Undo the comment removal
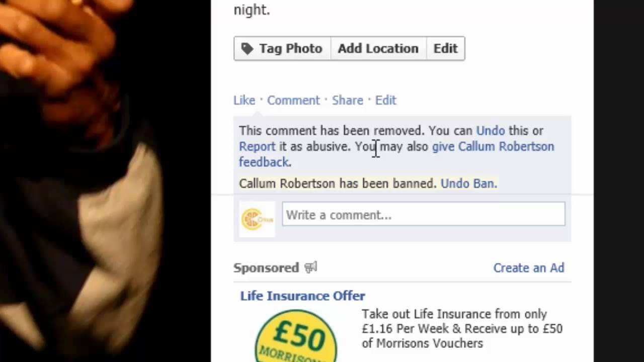Viewport: 644px width, 362px height. 491,131
